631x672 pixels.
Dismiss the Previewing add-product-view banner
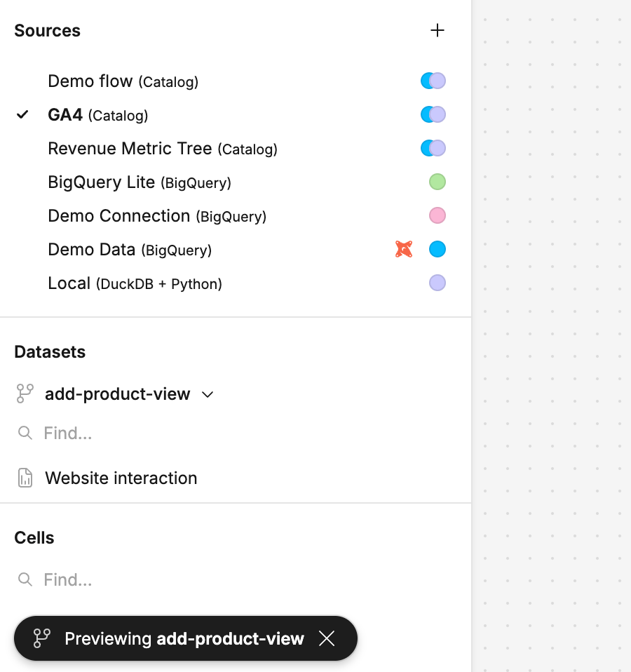pyautogui.click(x=327, y=638)
